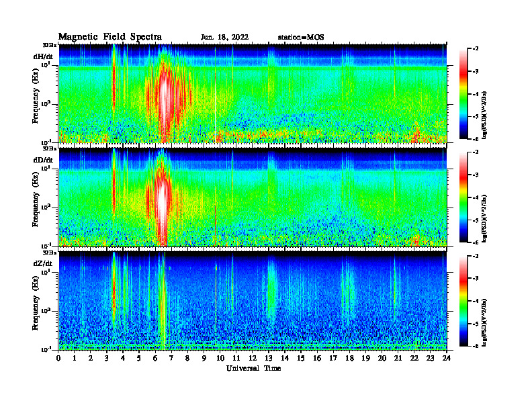The width and height of the screenshot is (532, 411).
Task: Click the hour 19 tick label on time axis
Action: pos(365,359)
